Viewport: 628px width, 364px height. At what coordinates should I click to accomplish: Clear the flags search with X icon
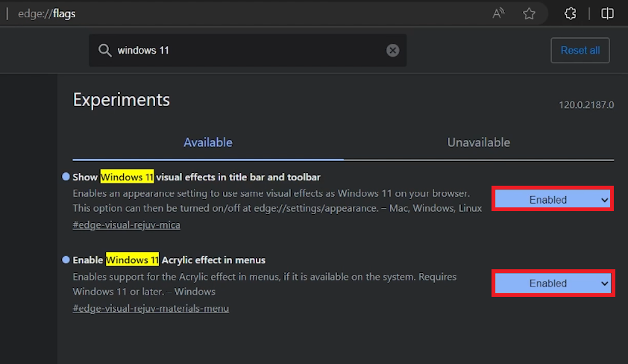click(392, 51)
